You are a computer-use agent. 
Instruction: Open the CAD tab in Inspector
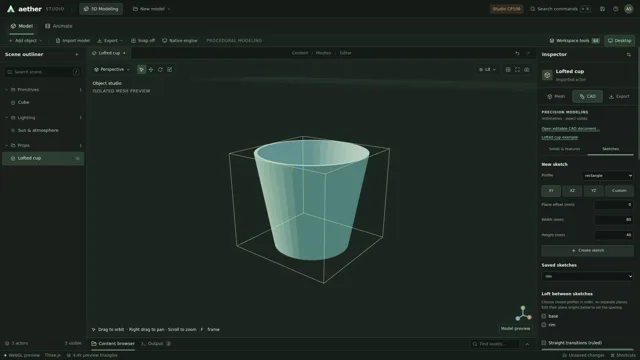(587, 96)
